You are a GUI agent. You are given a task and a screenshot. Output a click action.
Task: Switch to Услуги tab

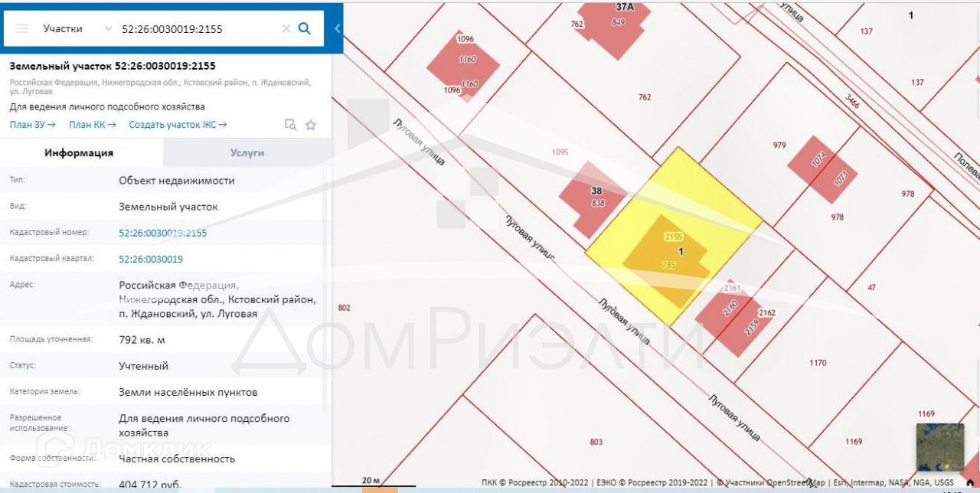click(x=247, y=152)
